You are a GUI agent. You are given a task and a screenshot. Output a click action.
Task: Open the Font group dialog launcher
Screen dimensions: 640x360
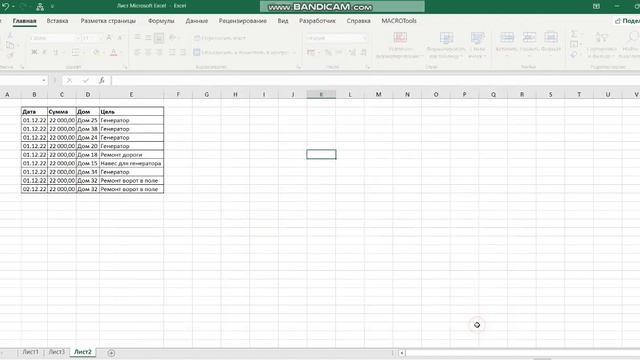126,67
